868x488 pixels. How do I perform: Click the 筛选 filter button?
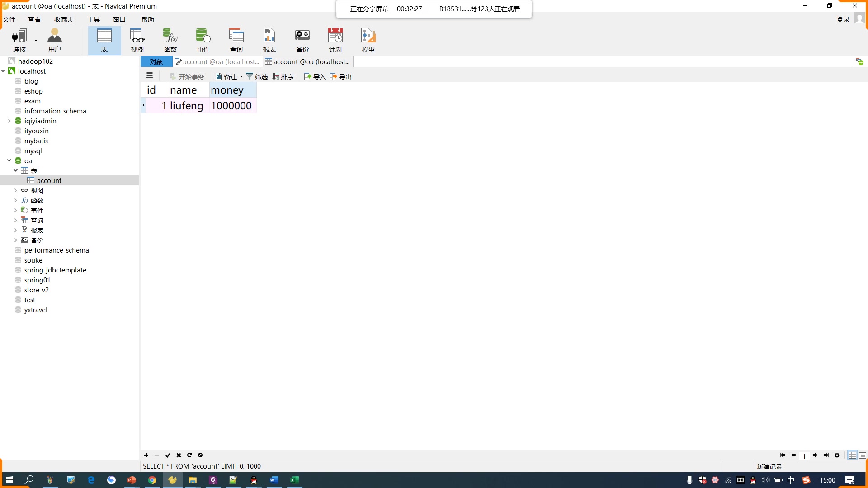point(257,77)
